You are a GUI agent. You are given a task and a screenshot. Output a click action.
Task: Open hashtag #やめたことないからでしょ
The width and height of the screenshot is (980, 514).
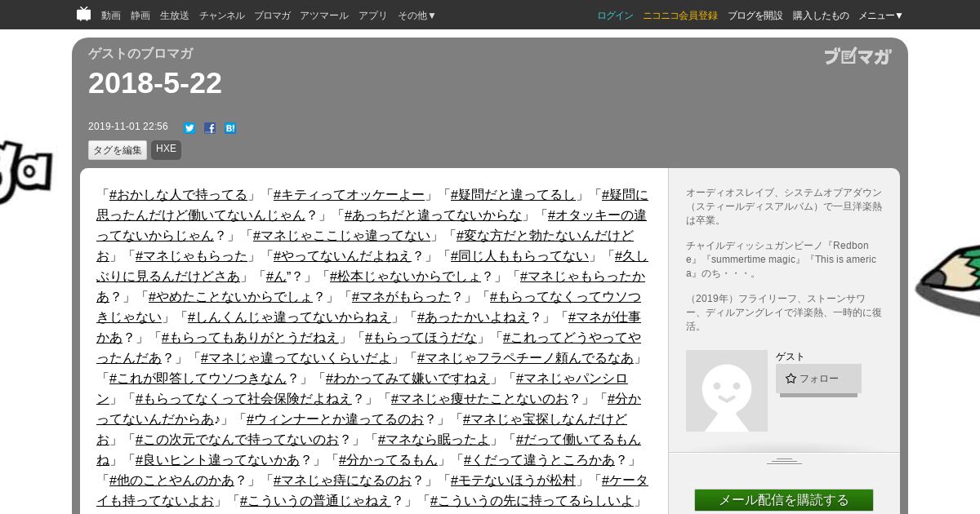(230, 296)
